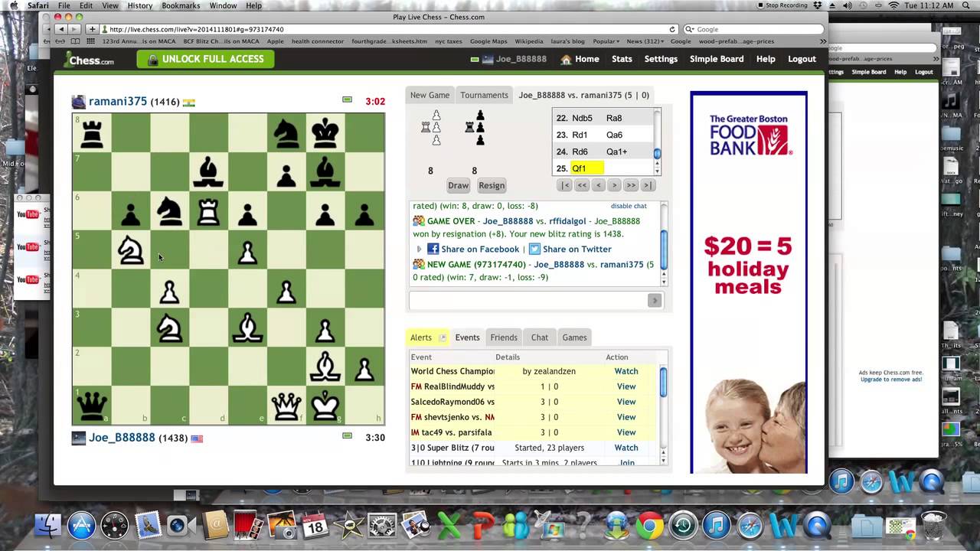View the tac49 vs. parsifala game

(626, 432)
